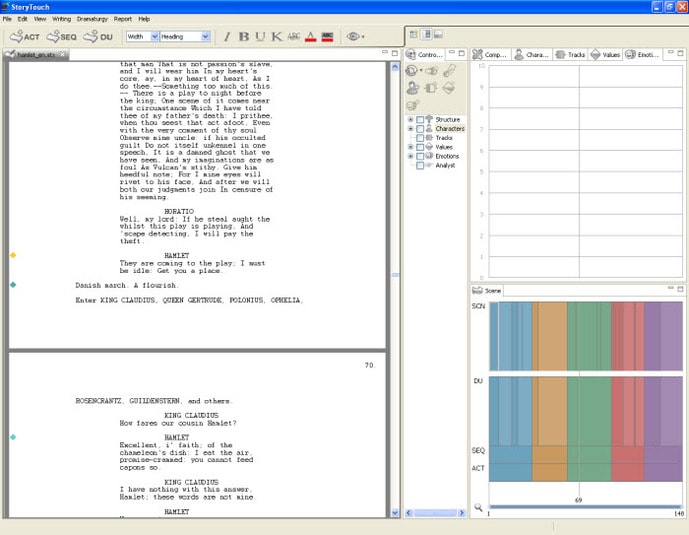Screen dimensions: 689x535
Task: Apply strikethrough ABC formatting
Action: [x=294, y=37]
